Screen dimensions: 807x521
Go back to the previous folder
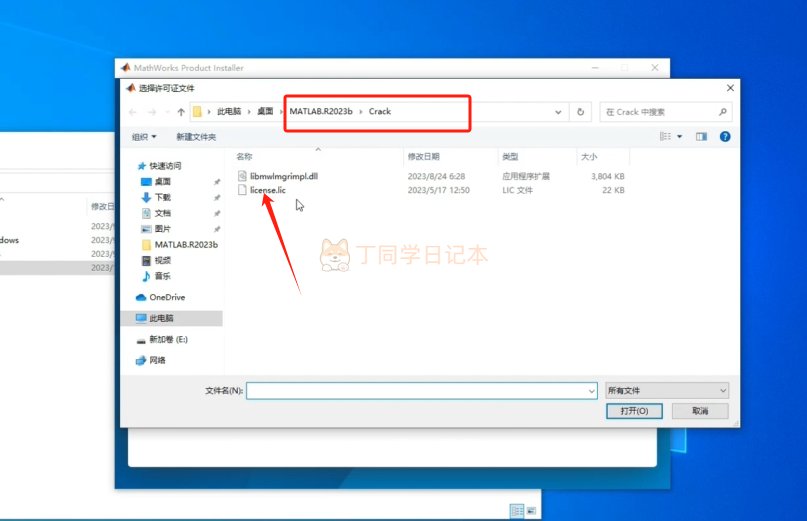click(133, 112)
